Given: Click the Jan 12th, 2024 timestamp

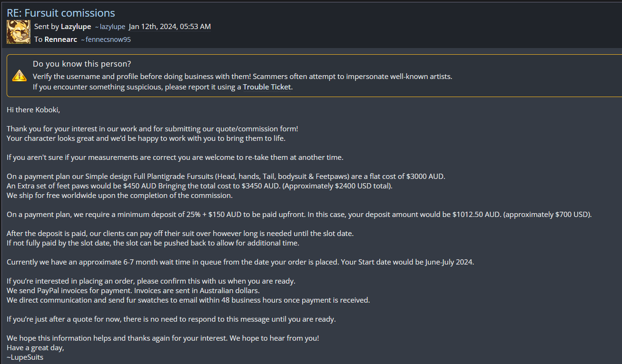Looking at the screenshot, I should click(169, 27).
